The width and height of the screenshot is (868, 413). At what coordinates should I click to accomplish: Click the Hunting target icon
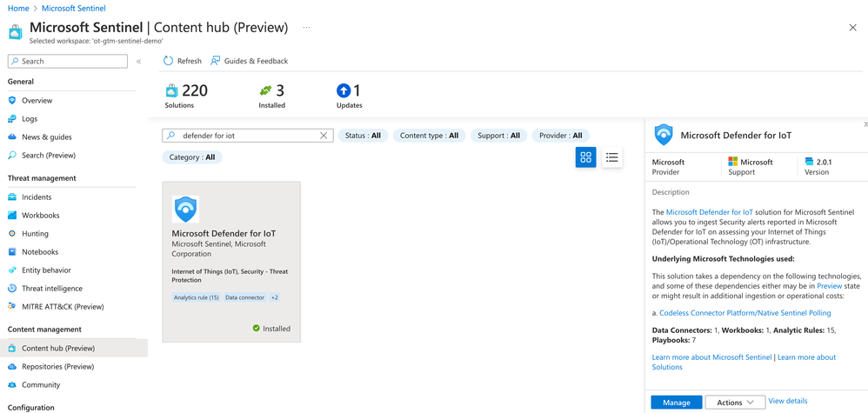[x=12, y=234]
